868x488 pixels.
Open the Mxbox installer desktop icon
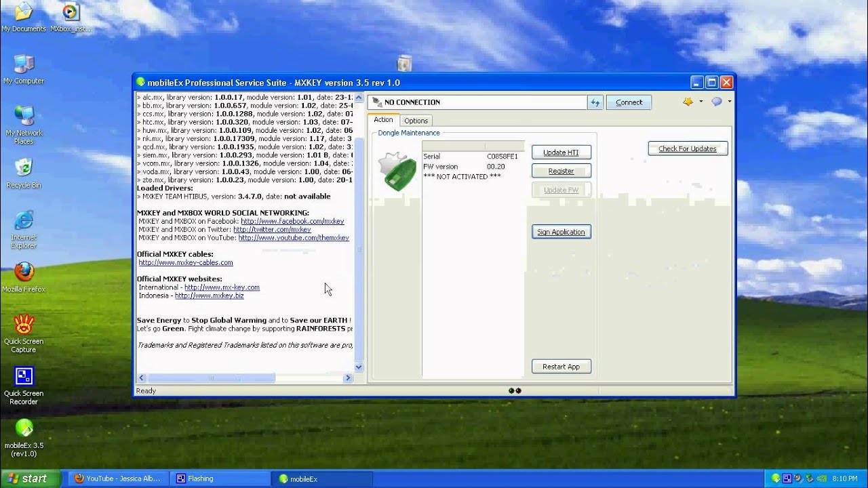[71, 17]
